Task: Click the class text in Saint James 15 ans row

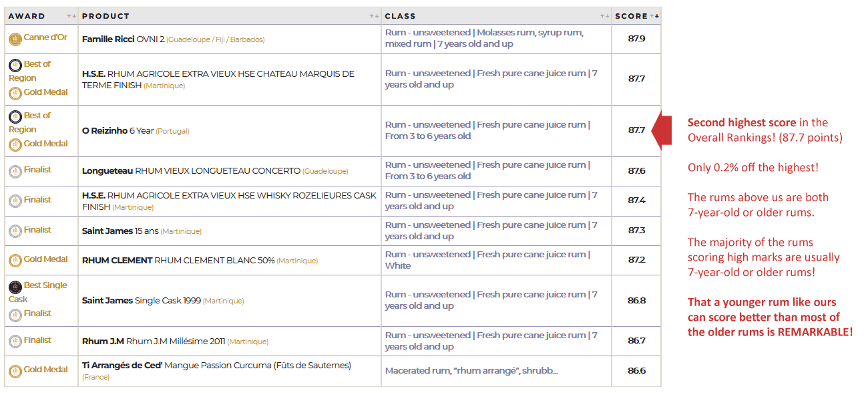Action: (491, 231)
